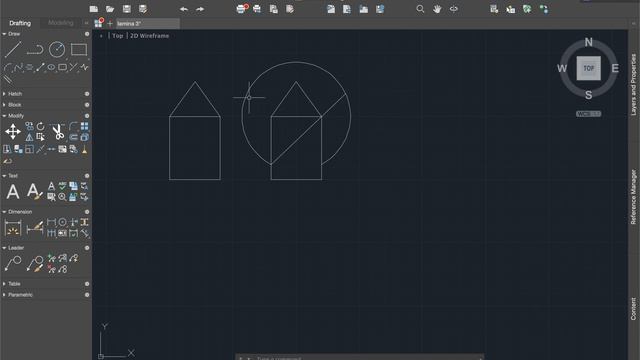The height and width of the screenshot is (360, 640).
Task: Expand the Parametric section
Action: [x=4, y=295]
